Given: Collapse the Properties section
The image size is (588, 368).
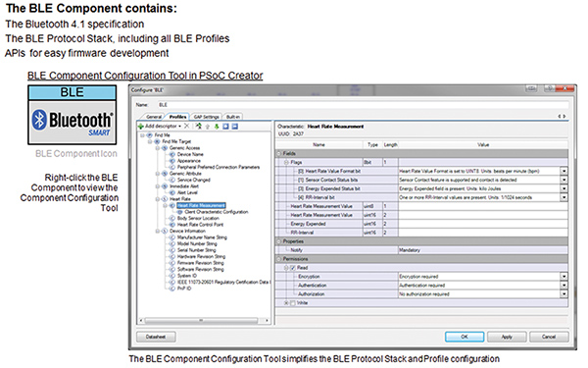Looking at the screenshot, I should (x=279, y=241).
